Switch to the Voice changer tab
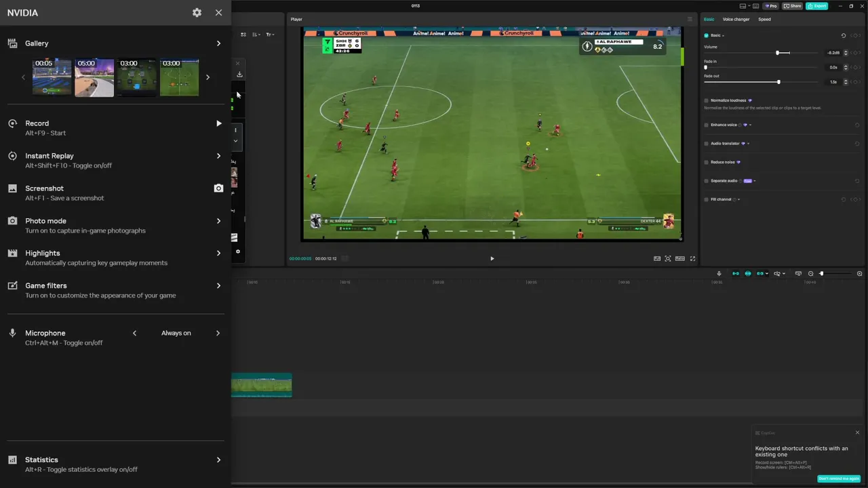 736,19
